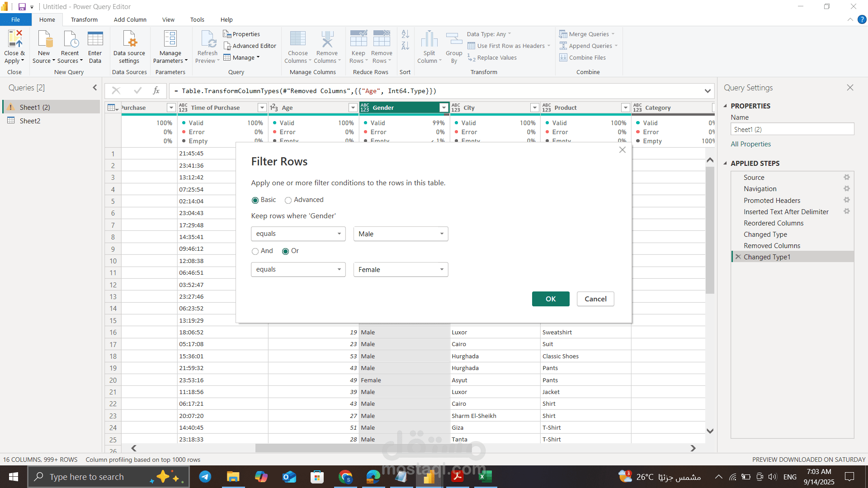Confirm the filter with OK
Image resolution: width=868 pixels, height=488 pixels.
click(x=550, y=299)
